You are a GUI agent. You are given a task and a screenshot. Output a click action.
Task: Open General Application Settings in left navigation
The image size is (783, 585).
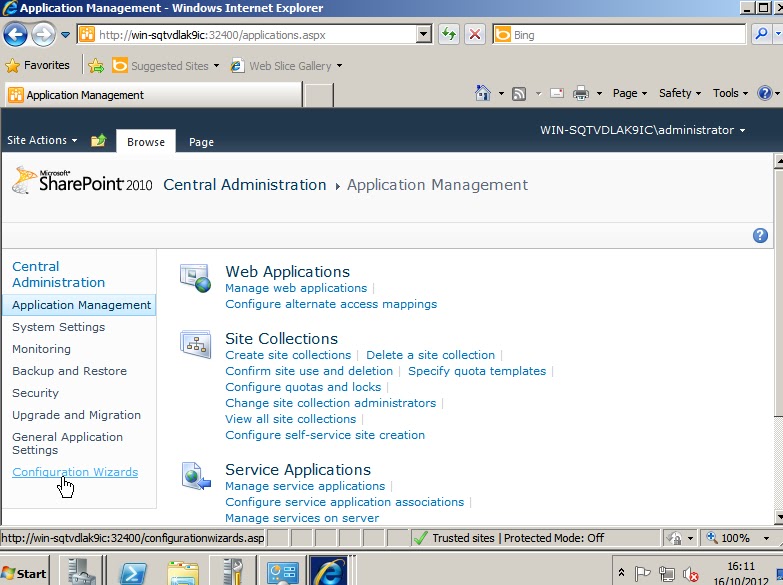coord(67,443)
